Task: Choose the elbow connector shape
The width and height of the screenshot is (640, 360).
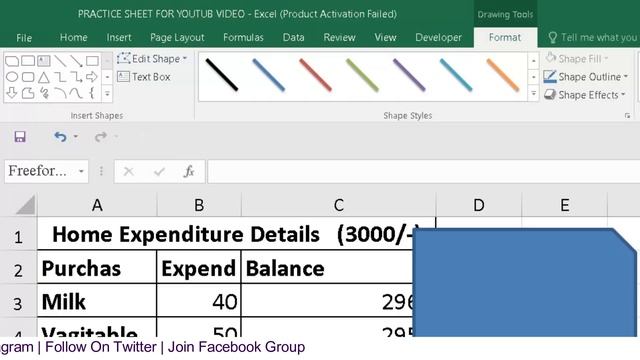Action: (x=60, y=77)
